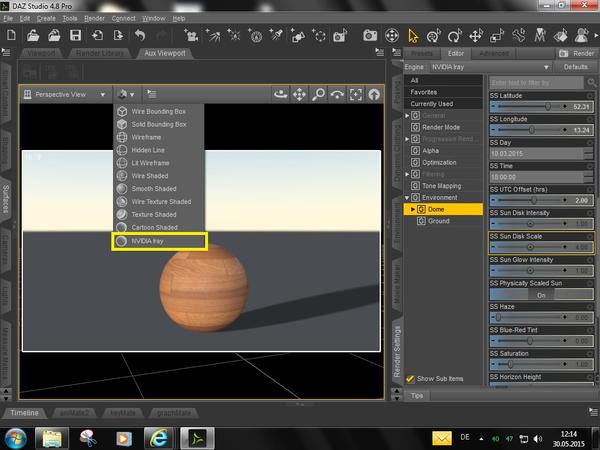
Task: Click the Tips bar at panel bottom
Action: tap(417, 396)
